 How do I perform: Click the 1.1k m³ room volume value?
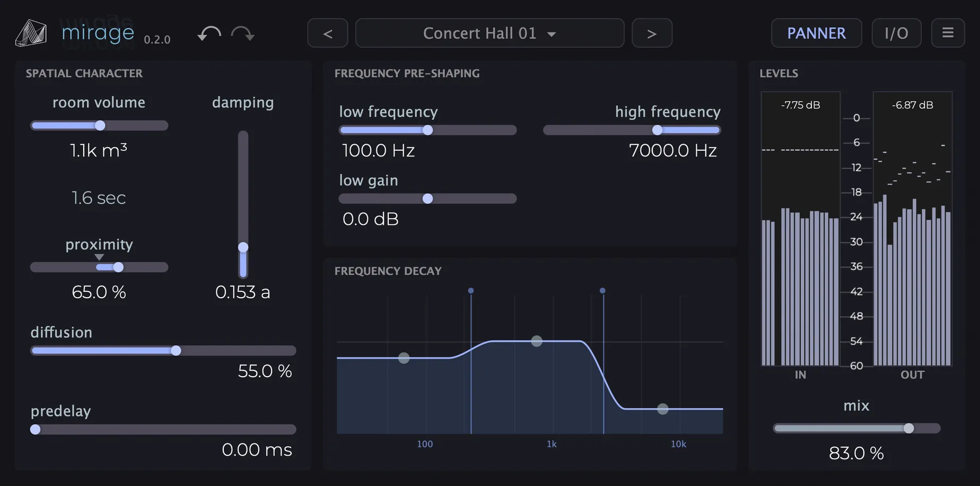pyautogui.click(x=99, y=151)
